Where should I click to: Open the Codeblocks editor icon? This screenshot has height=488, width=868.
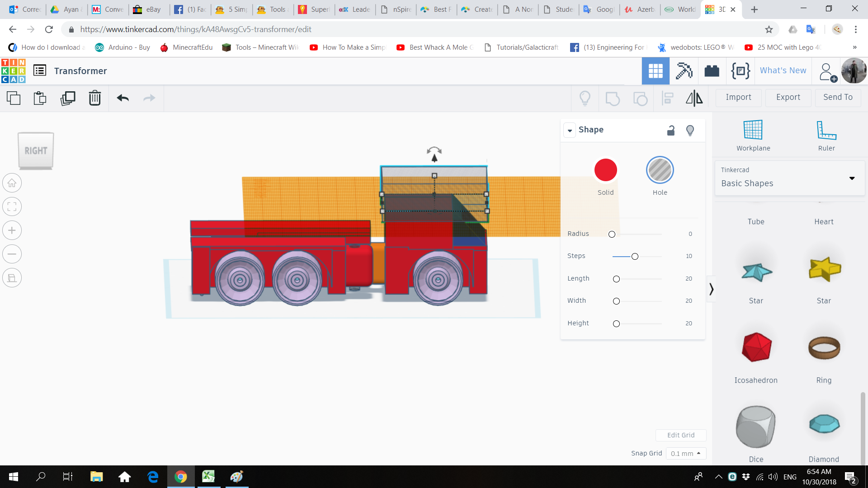[x=740, y=71]
